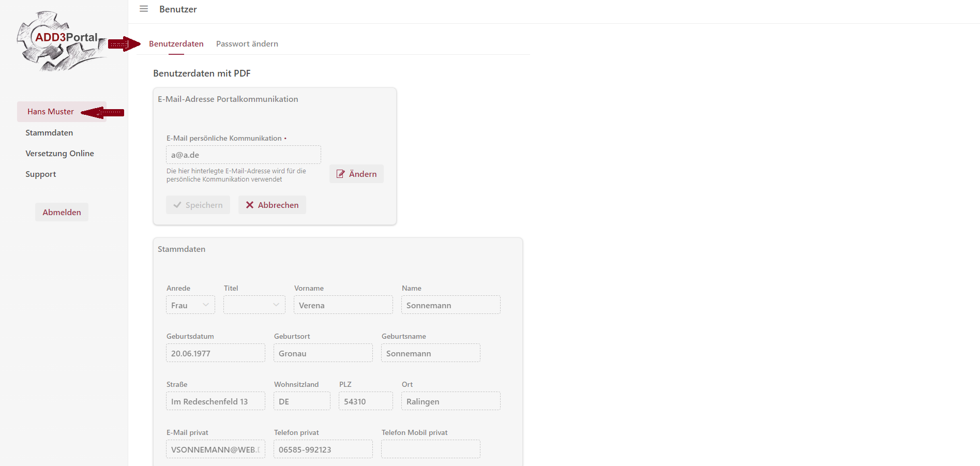The height and width of the screenshot is (466, 980).
Task: Click the Straße input field
Action: (215, 401)
